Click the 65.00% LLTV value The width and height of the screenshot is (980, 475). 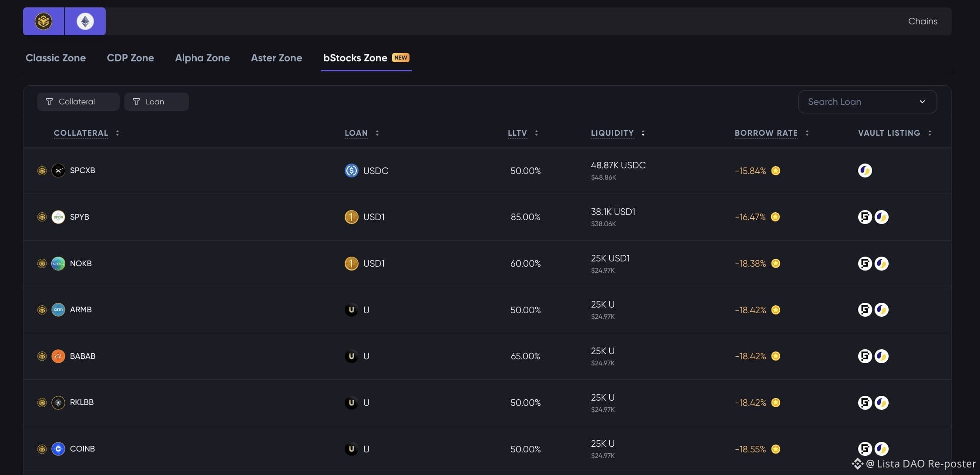[x=526, y=356]
